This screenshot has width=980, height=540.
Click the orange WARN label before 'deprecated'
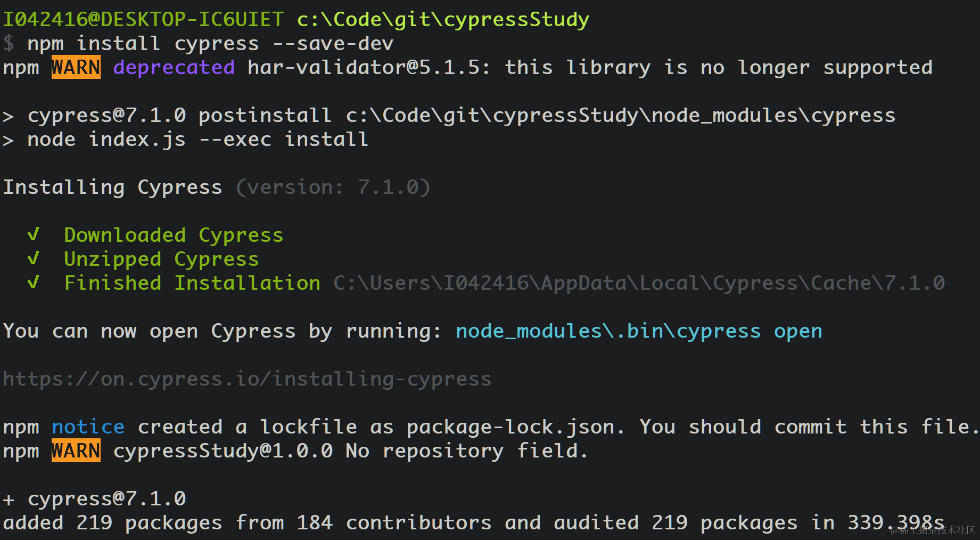[x=76, y=67]
